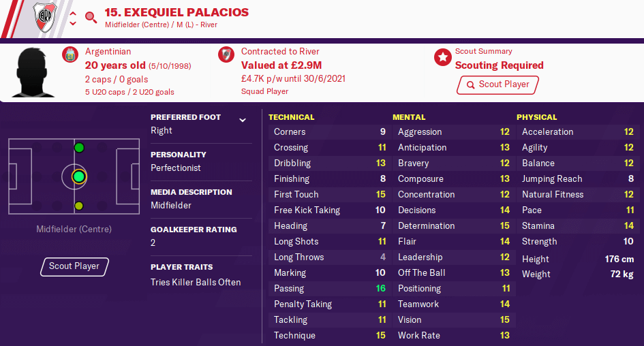Open Contracted to River link
The image size is (644, 346).
pos(280,51)
